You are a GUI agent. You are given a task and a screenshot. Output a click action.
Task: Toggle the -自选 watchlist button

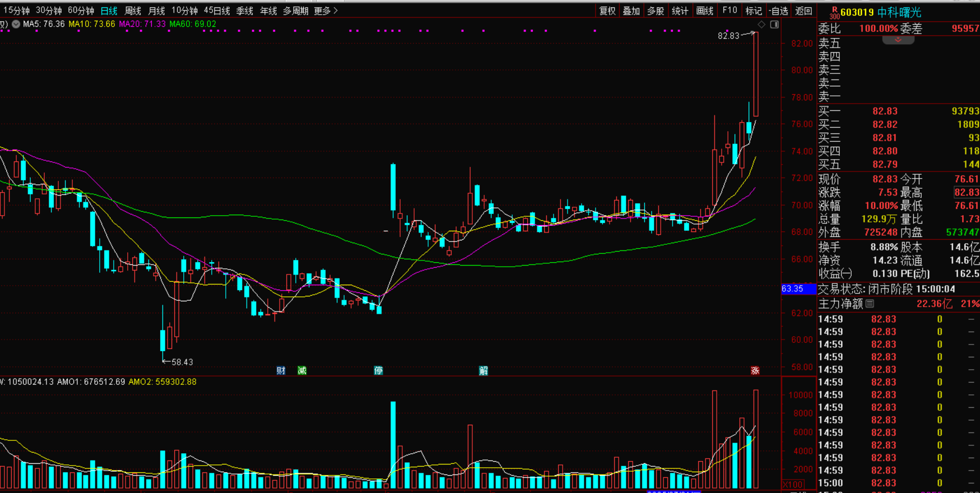click(x=778, y=11)
